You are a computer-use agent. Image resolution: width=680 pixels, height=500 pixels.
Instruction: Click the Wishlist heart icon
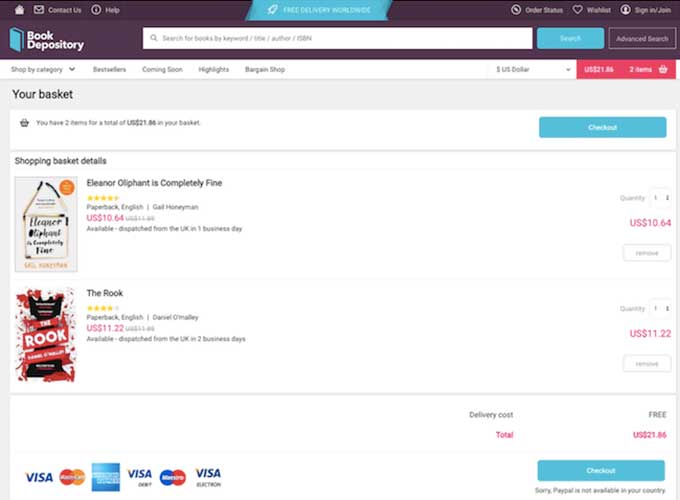[578, 10]
